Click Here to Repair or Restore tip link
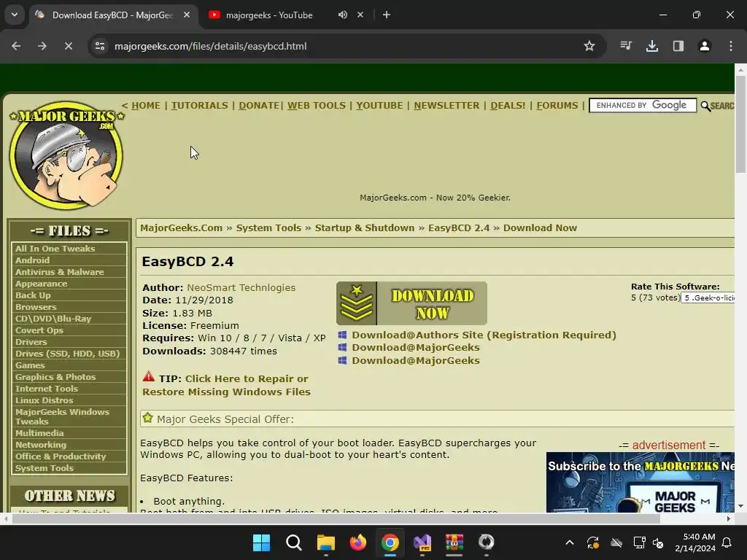Viewport: 747px width, 560px height. click(x=226, y=385)
